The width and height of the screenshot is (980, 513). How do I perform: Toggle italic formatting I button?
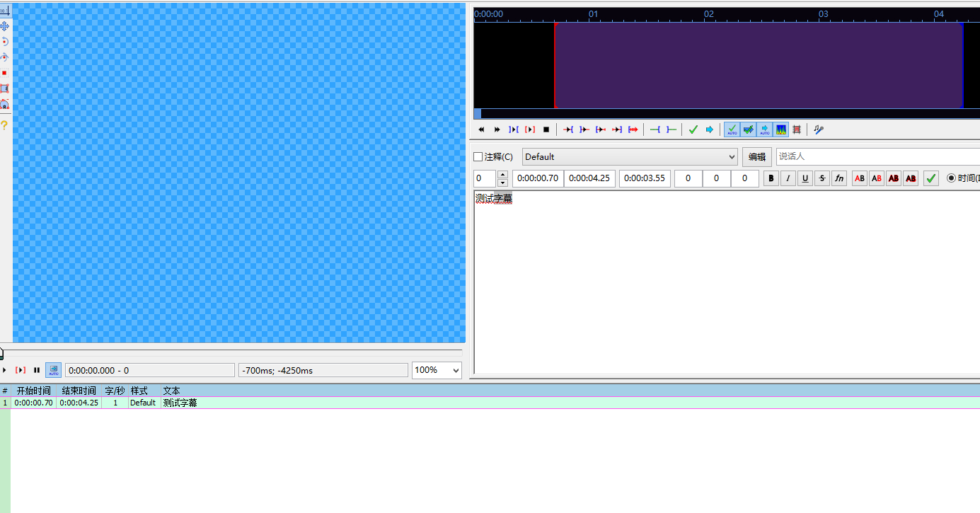(x=788, y=178)
